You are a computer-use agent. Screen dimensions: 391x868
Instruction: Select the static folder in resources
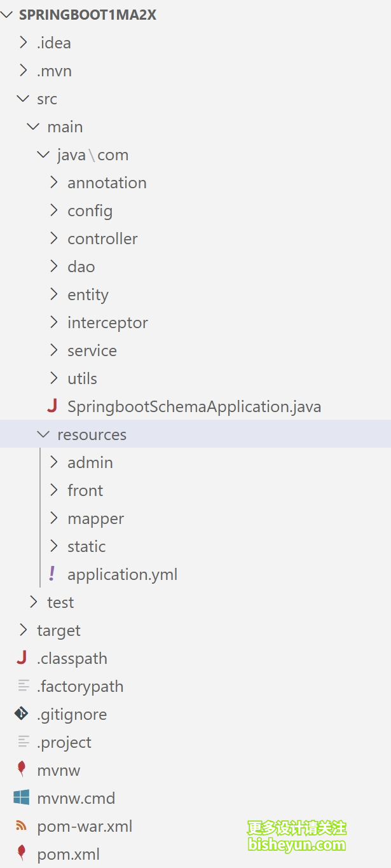(195, 546)
